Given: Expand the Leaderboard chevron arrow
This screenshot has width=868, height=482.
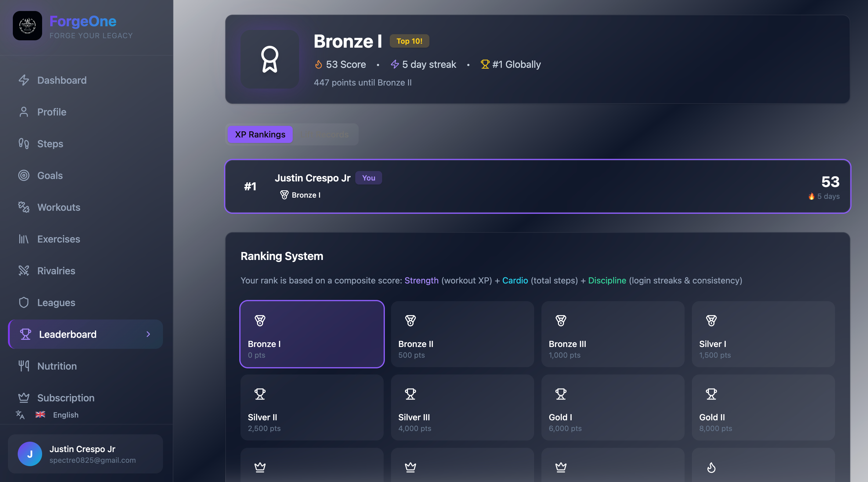Looking at the screenshot, I should (148, 334).
